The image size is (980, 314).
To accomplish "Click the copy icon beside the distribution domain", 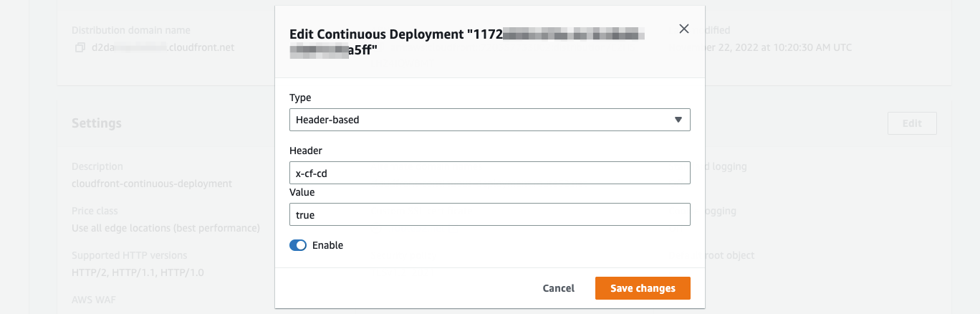I will pyautogui.click(x=79, y=48).
